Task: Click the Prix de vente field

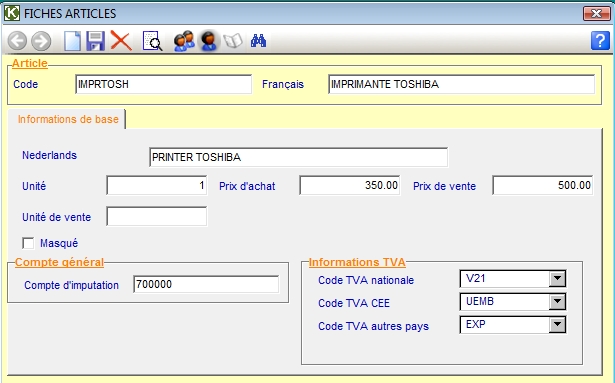Action: pyautogui.click(x=542, y=185)
